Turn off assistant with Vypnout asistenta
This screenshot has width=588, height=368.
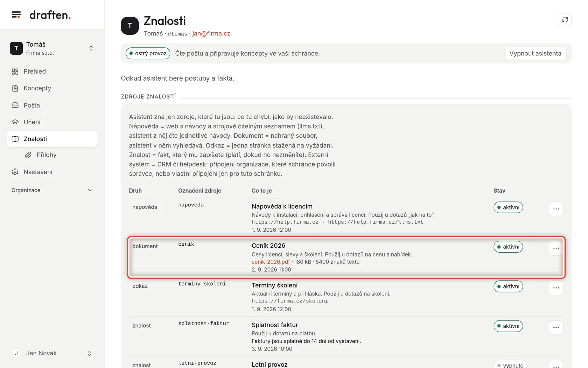point(535,53)
